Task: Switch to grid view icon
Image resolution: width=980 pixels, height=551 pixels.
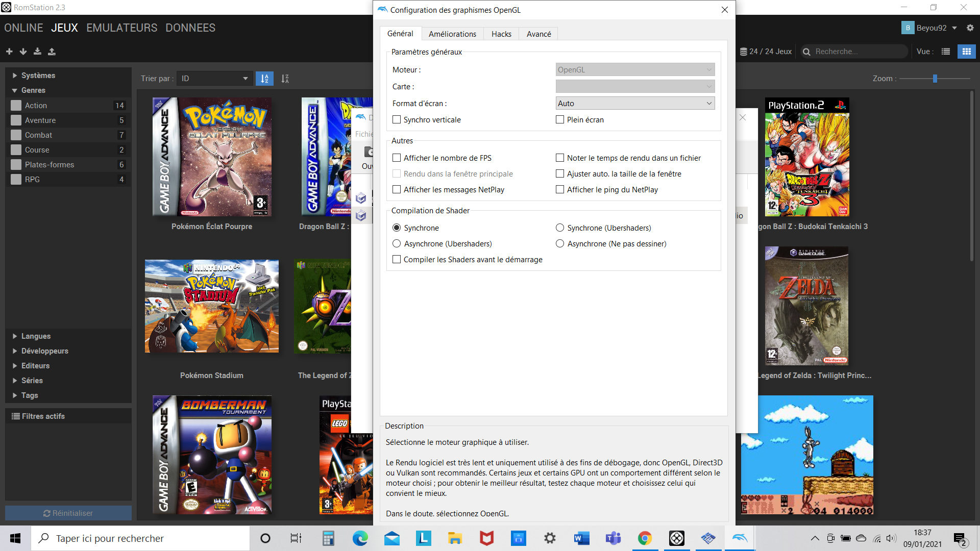Action: 966,52
